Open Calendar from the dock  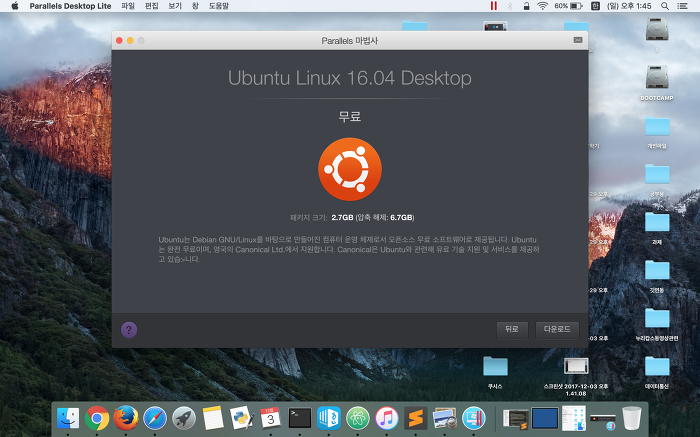click(x=271, y=419)
